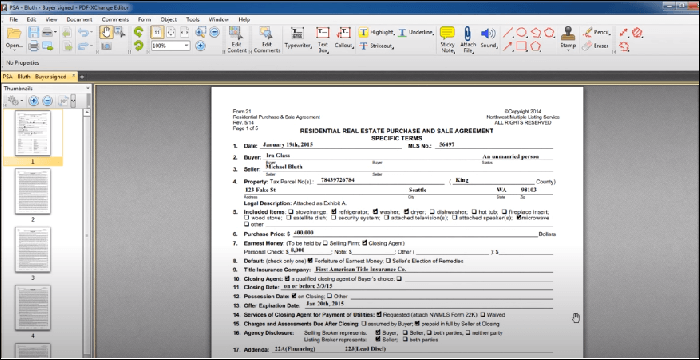This screenshot has height=360, width=700.
Task: Select the Oval drawing tool
Action: click(522, 33)
